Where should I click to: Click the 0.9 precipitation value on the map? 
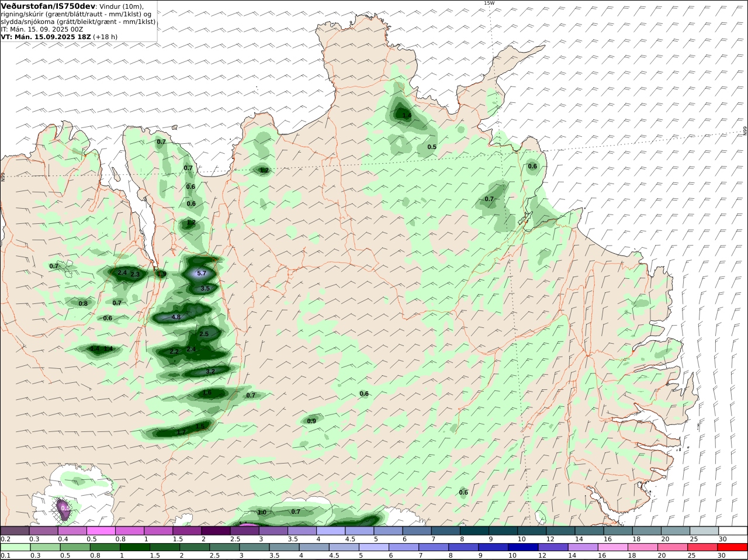coord(311,421)
